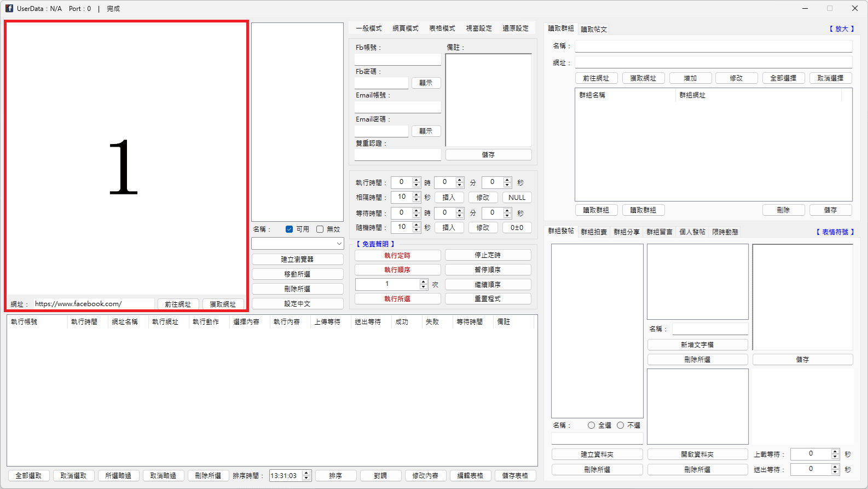Show the Email密碼 with its 顯示 button
This screenshot has height=489, width=868.
point(426,131)
